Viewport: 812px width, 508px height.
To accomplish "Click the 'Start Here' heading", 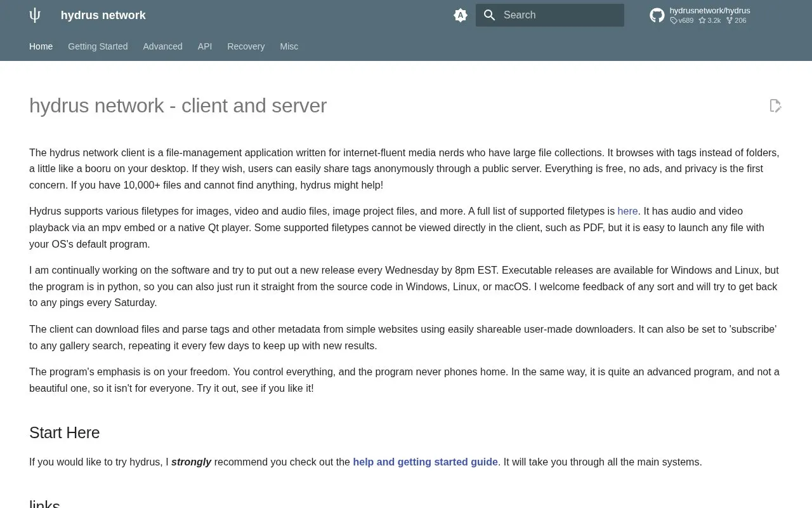I will pyautogui.click(x=65, y=433).
